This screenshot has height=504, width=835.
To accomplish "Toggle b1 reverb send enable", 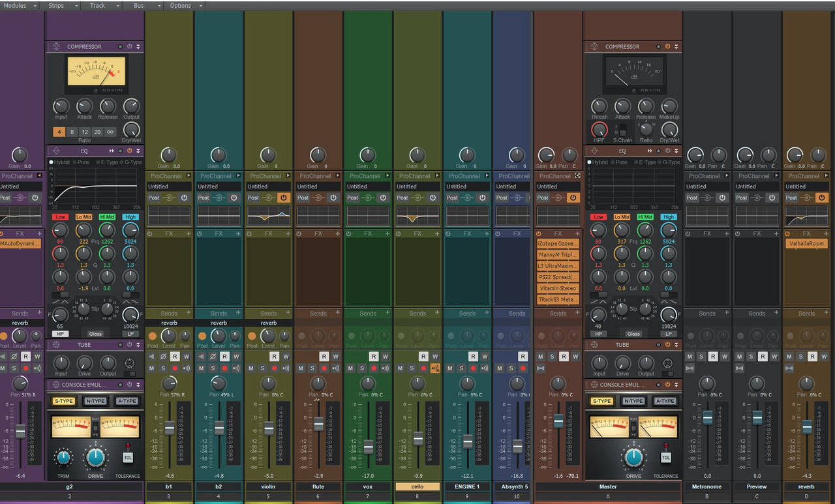I will [x=153, y=336].
